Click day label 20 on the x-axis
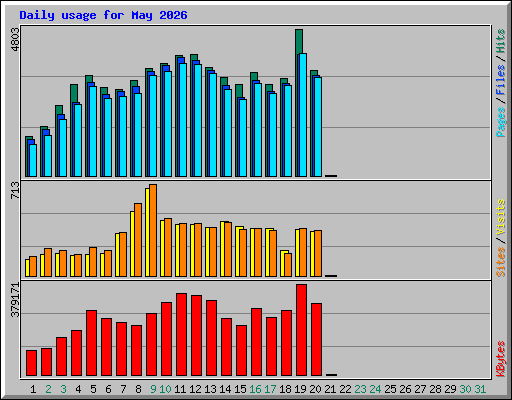 point(315,389)
